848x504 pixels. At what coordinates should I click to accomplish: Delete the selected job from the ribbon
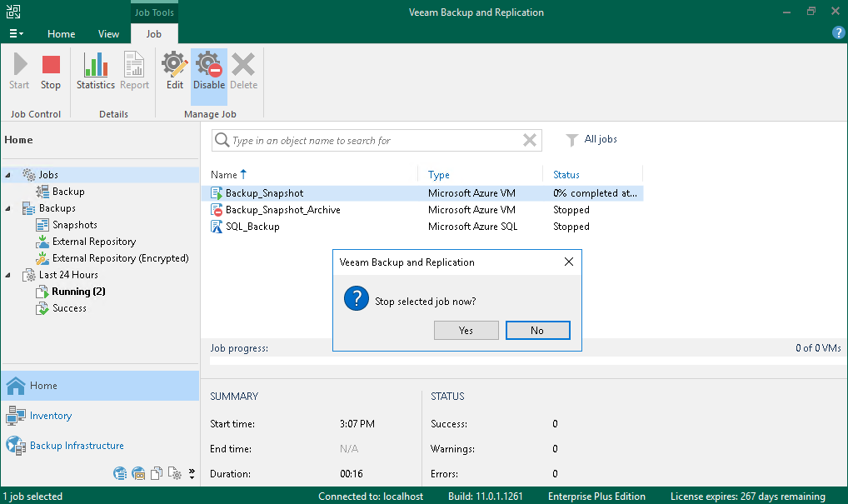coord(243,71)
